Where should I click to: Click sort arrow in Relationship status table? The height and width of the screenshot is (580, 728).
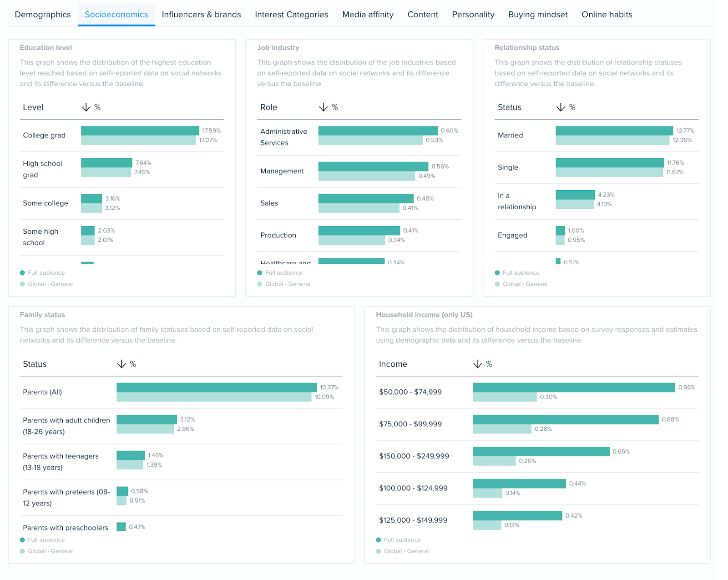561,107
